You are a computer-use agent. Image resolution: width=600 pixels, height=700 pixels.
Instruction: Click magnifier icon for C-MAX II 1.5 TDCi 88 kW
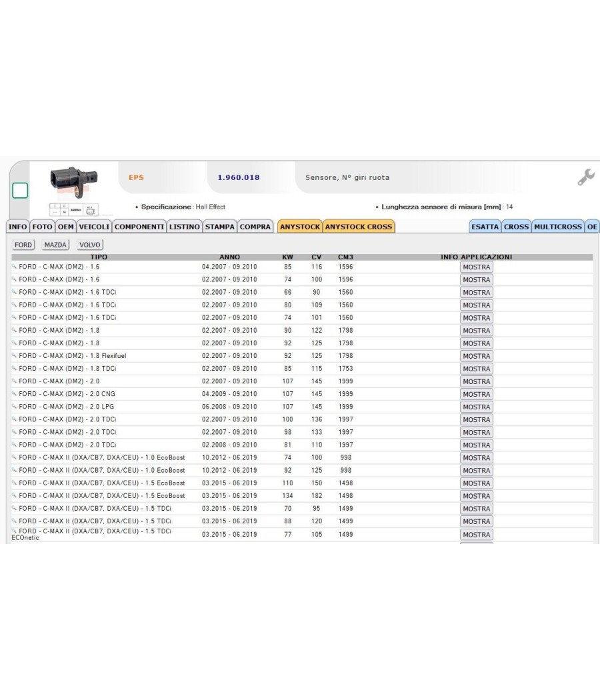pos(14,521)
